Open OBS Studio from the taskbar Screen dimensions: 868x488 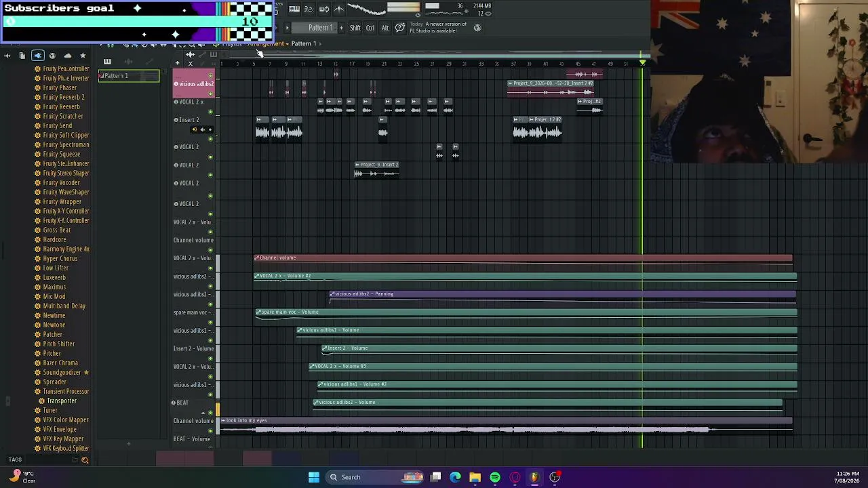(x=555, y=477)
